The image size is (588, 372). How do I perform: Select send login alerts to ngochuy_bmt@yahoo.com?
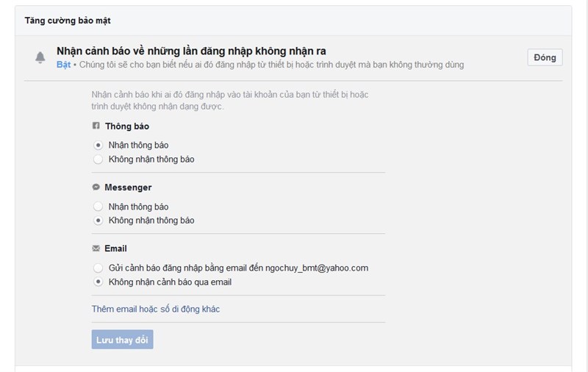click(98, 268)
